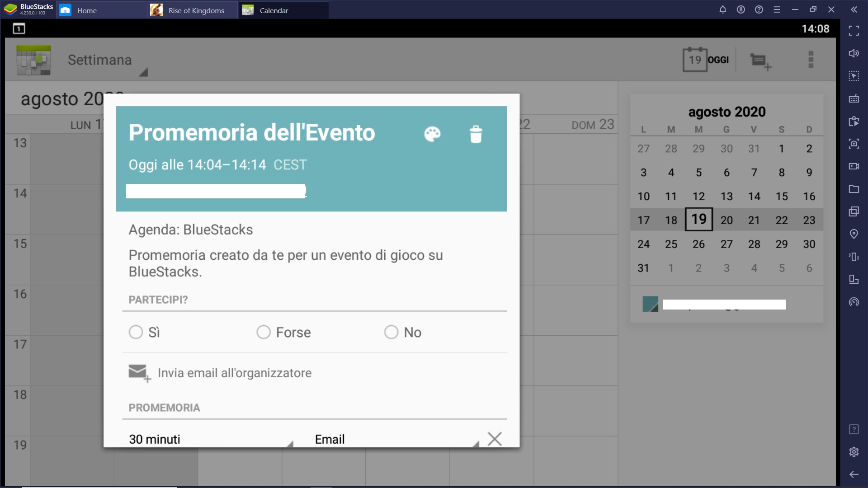868x488 pixels.
Task: Click the DOM 23 day header
Action: tap(593, 125)
